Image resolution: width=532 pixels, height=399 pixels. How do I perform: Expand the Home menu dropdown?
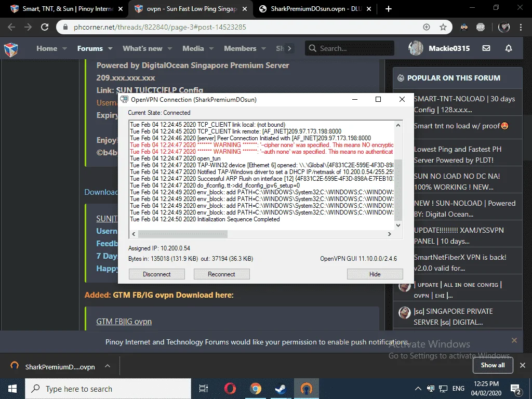coord(65,48)
